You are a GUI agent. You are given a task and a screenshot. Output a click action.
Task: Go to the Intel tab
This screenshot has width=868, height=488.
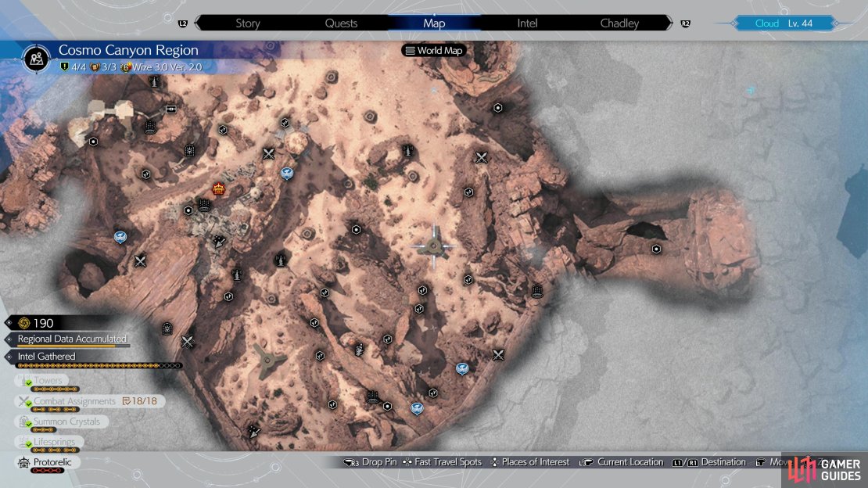coord(527,23)
